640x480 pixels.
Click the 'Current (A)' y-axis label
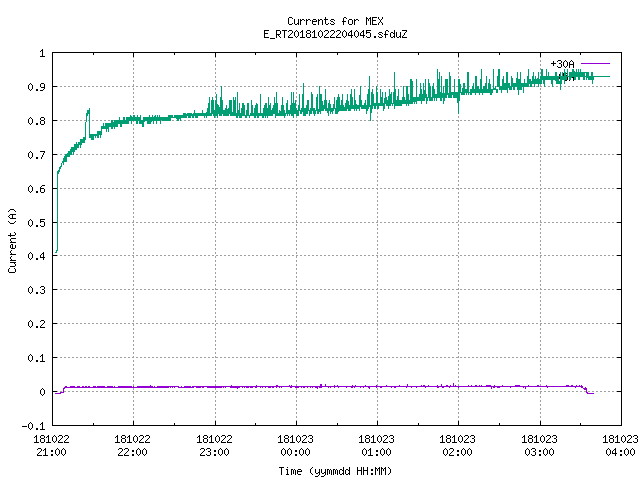click(x=12, y=240)
